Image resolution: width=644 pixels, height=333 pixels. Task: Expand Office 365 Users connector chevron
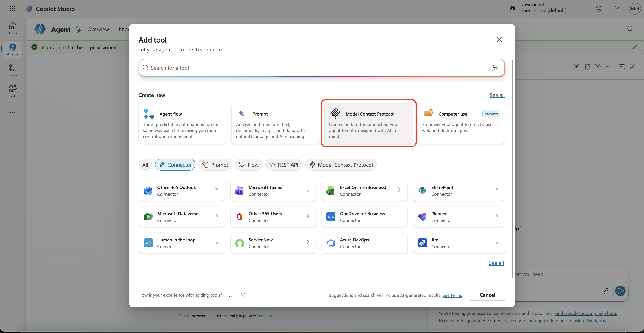[x=308, y=216]
